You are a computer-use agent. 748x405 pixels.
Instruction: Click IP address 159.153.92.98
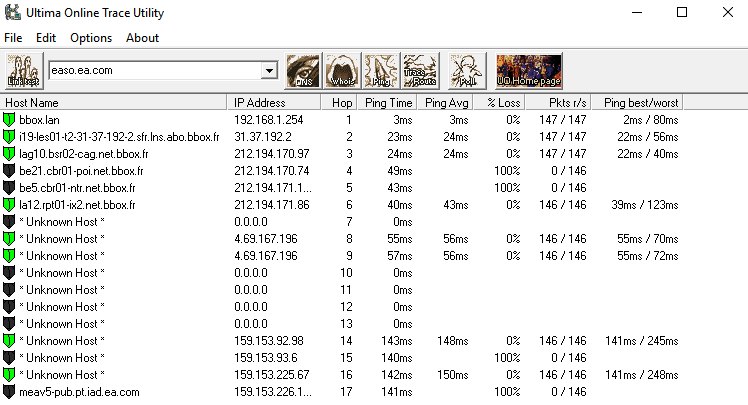coord(269,341)
